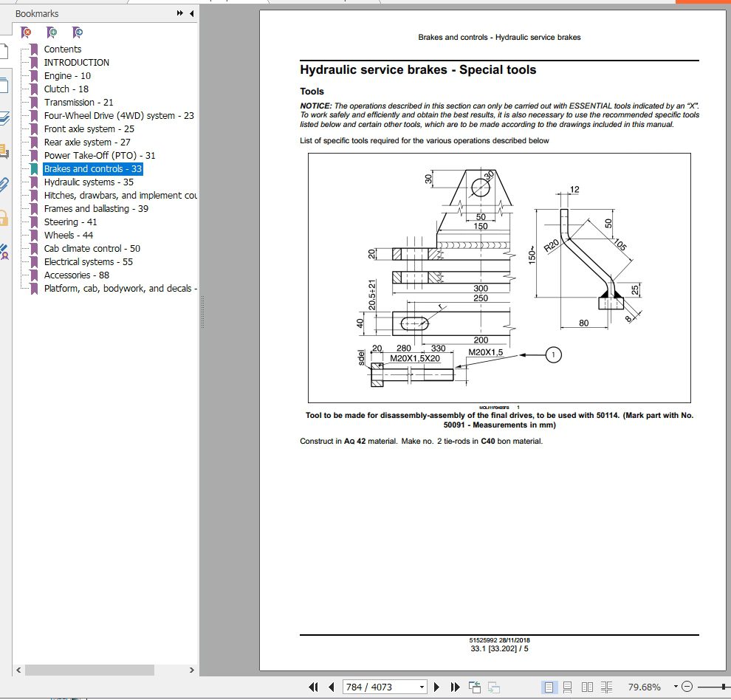731x700 pixels.
Task: Select the Engine - 10 bookmark
Action: click(67, 76)
